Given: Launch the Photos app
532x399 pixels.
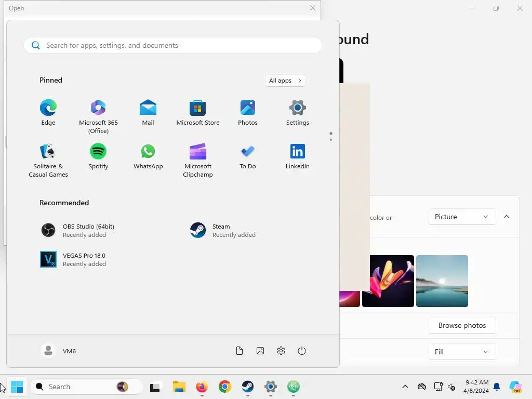Looking at the screenshot, I should coord(248,113).
